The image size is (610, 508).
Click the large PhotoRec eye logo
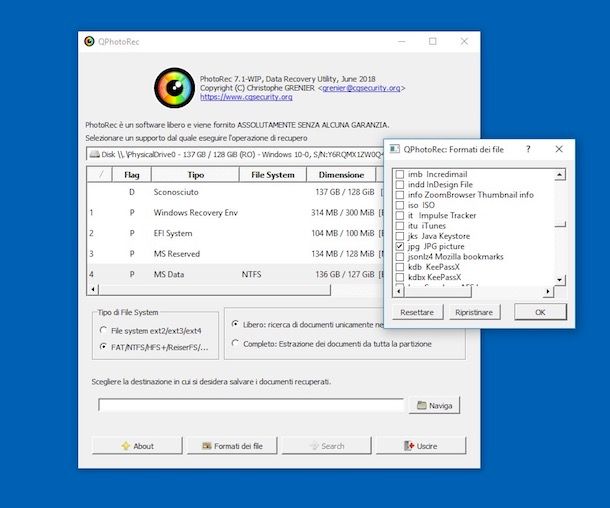point(174,88)
